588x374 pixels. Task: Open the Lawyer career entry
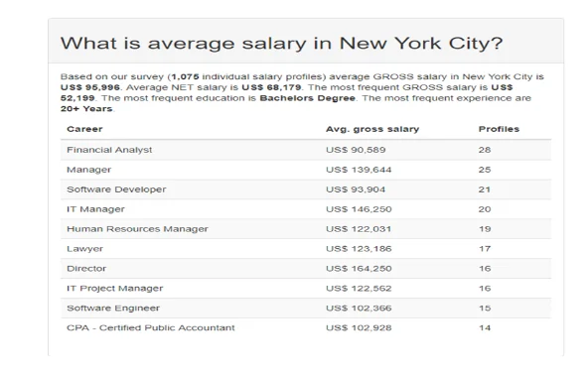(306, 249)
